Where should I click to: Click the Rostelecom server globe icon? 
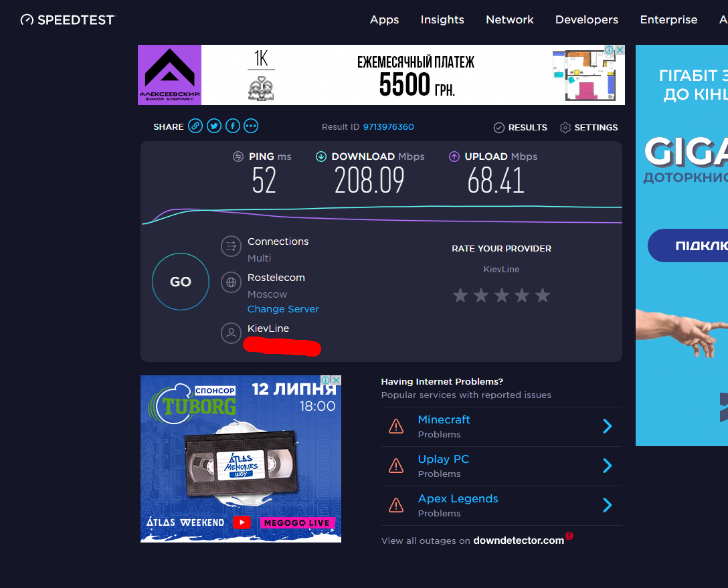(x=231, y=282)
